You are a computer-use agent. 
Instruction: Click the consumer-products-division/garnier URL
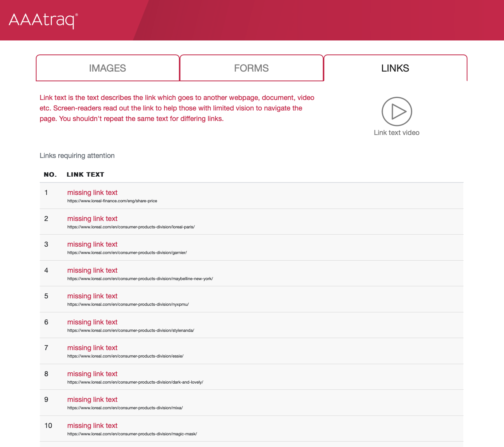click(x=127, y=252)
